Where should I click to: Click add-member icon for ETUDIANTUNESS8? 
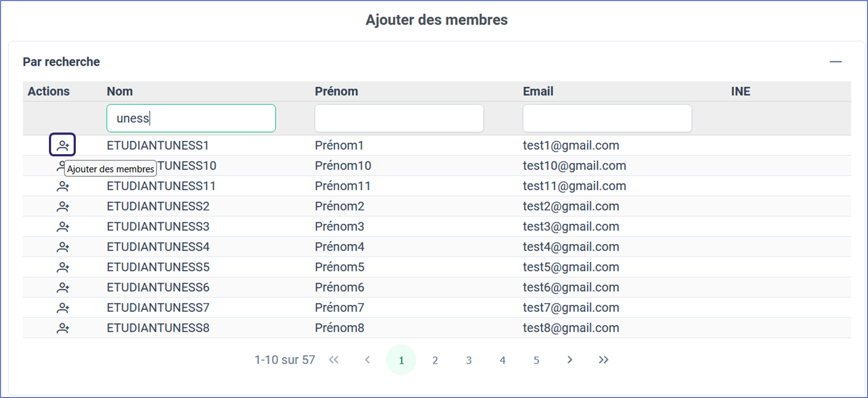click(63, 328)
